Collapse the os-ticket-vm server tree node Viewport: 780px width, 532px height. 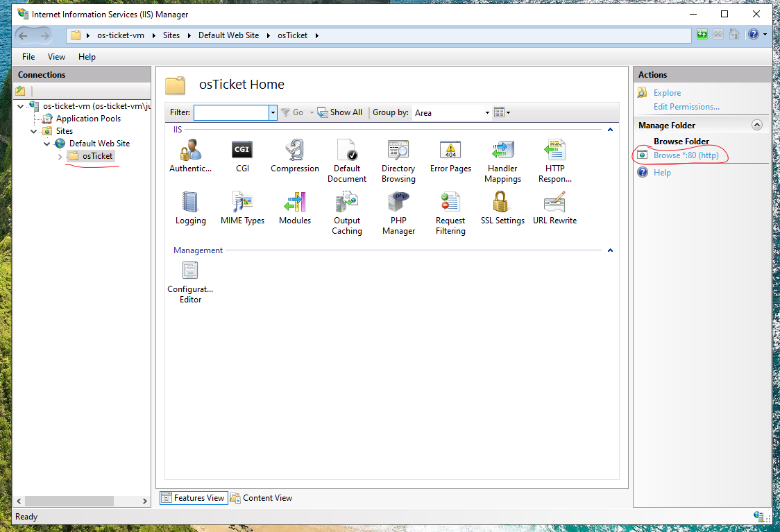click(x=20, y=106)
